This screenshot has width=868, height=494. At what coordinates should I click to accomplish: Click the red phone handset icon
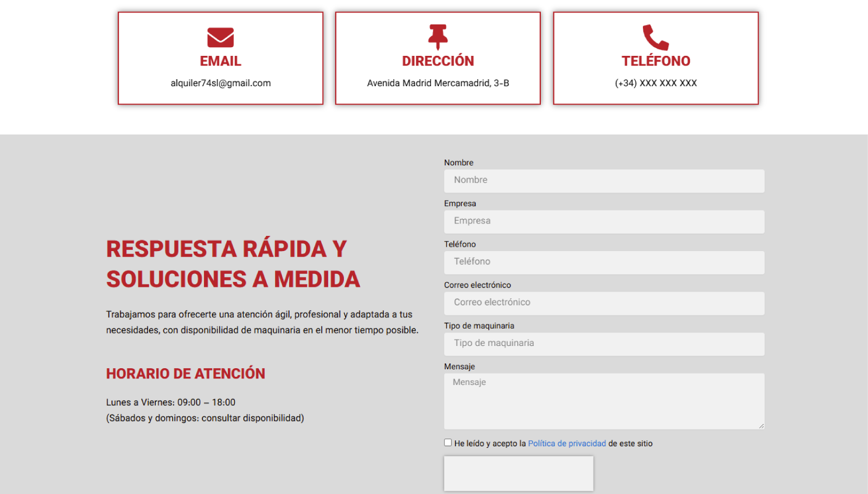pyautogui.click(x=656, y=37)
